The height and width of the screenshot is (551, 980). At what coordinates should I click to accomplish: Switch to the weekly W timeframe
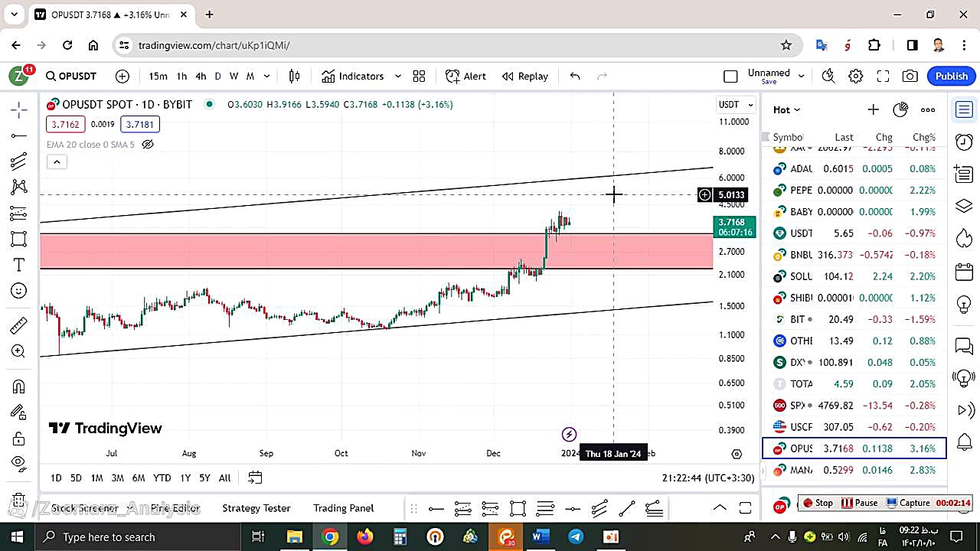234,76
